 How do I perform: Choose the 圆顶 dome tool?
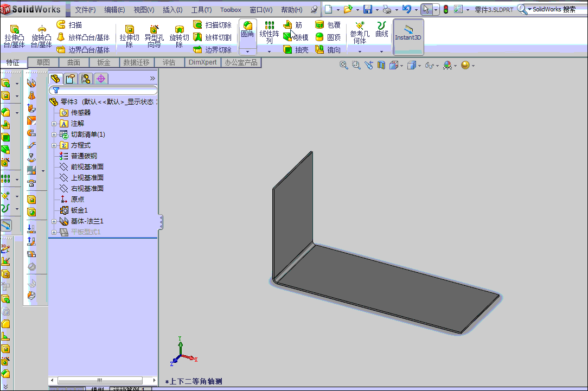[328, 37]
